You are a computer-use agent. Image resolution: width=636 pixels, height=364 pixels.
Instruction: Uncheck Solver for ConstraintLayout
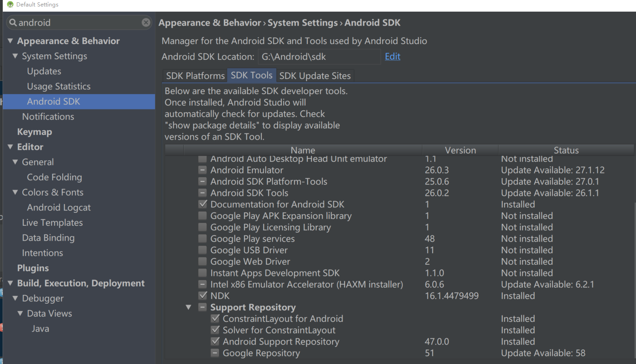(x=215, y=330)
